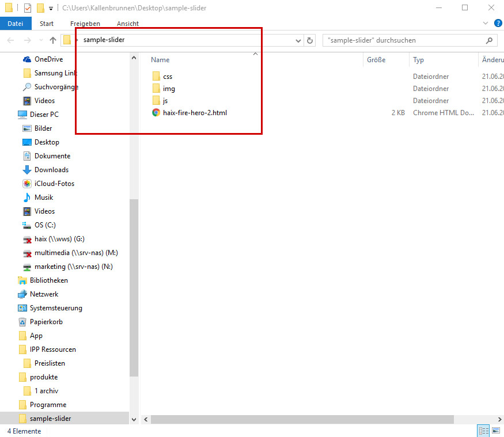This screenshot has width=504, height=437.
Task: Click Chrome HTML Do... type cell
Action: pos(444,113)
